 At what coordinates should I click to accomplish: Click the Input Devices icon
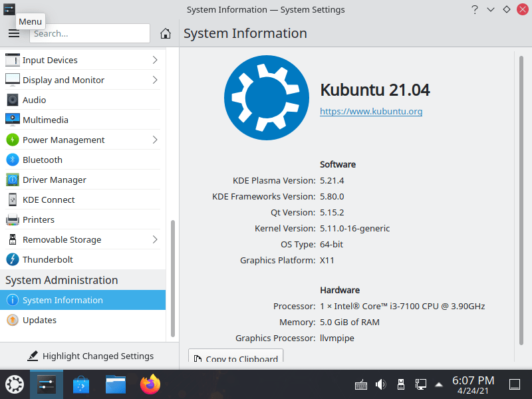click(13, 60)
